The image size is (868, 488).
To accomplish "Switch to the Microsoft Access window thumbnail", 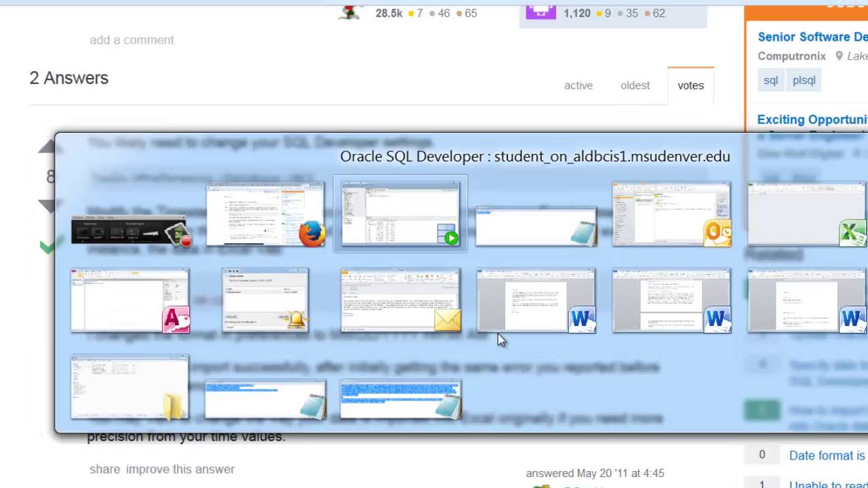I will pyautogui.click(x=130, y=300).
